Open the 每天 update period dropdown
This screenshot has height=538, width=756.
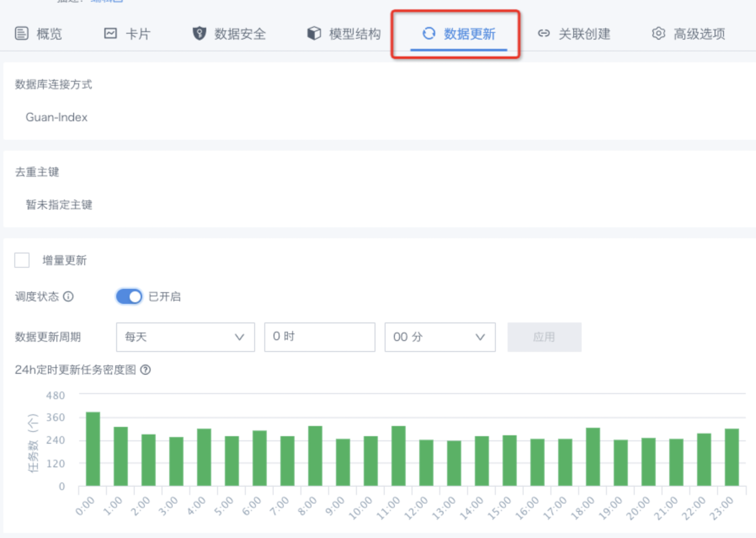(x=185, y=337)
